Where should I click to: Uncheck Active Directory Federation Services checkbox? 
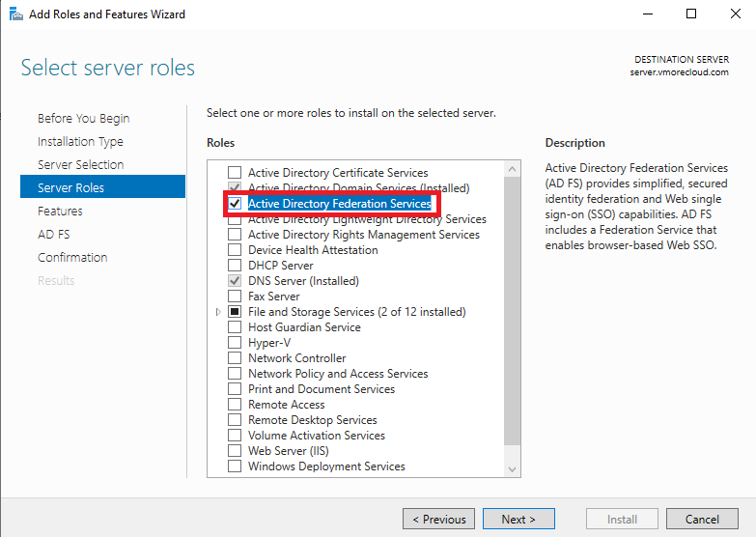pyautogui.click(x=235, y=203)
